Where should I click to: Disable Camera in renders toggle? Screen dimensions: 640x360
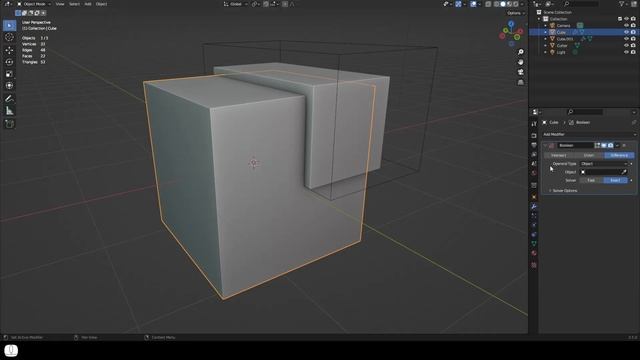coord(633,25)
